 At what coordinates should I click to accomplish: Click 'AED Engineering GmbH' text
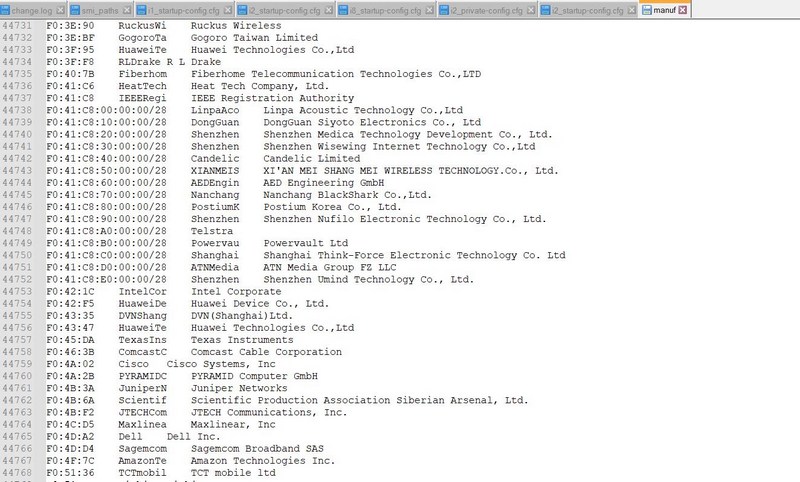[323, 183]
